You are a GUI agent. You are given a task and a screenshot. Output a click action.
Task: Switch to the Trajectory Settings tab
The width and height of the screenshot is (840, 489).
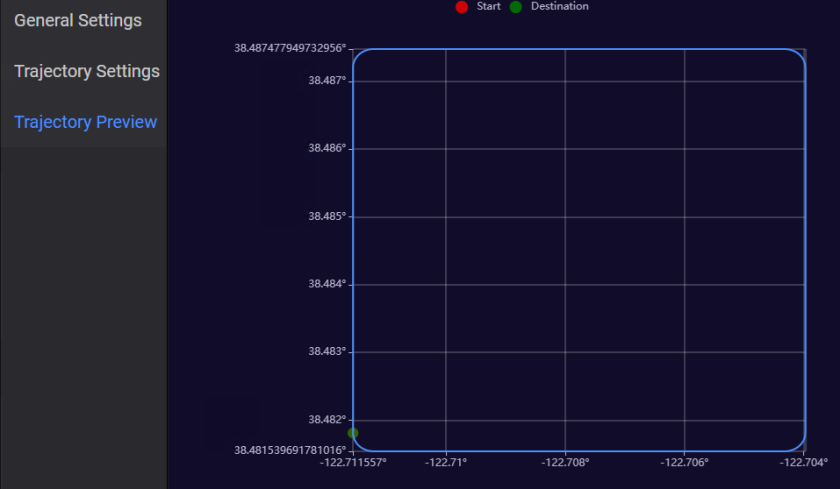pos(87,72)
